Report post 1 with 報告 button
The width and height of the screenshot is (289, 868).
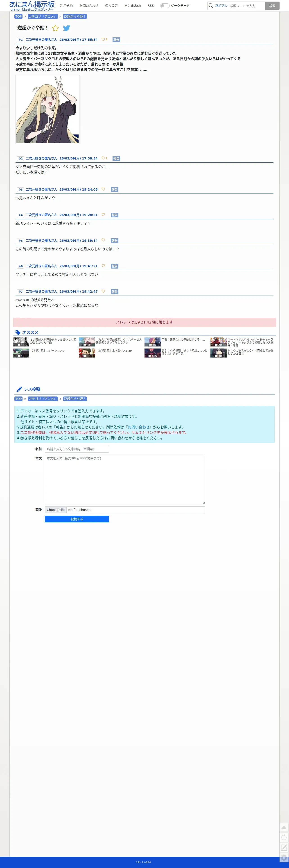point(116,40)
